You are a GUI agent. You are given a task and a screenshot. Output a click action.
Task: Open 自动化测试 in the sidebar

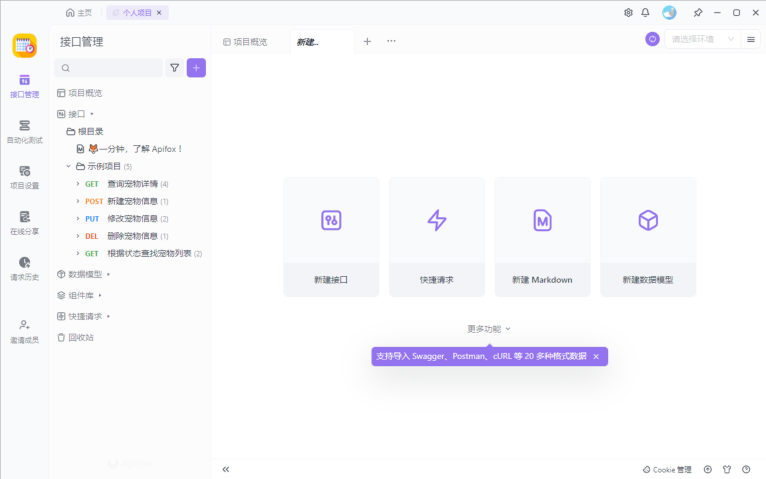(x=24, y=132)
